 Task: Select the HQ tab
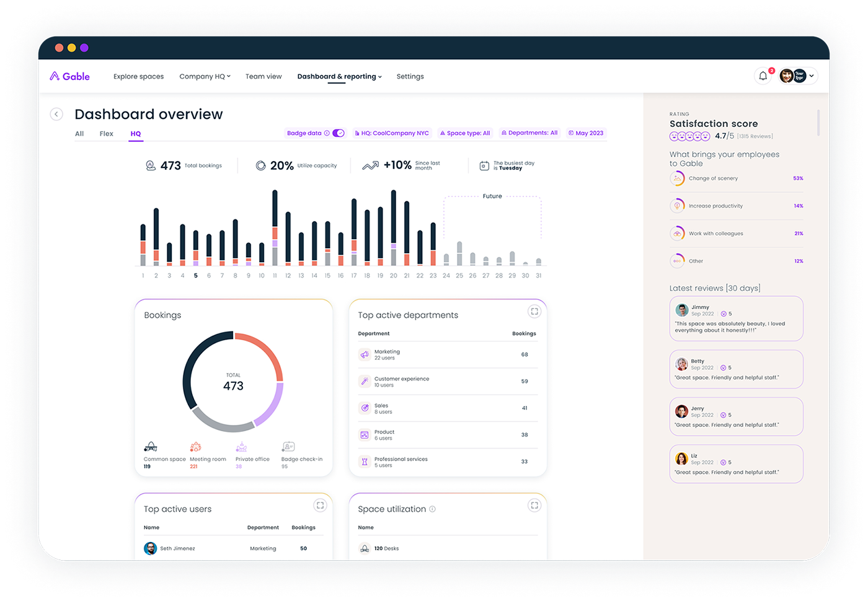coord(136,134)
